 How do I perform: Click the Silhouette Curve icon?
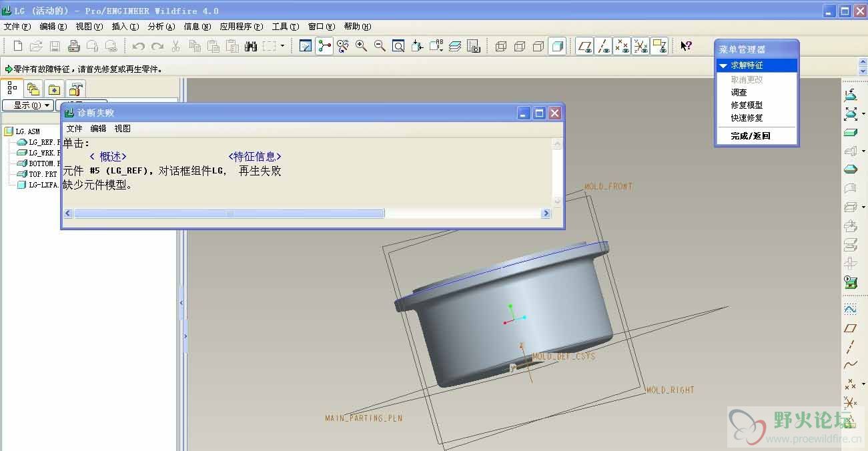tap(850, 169)
